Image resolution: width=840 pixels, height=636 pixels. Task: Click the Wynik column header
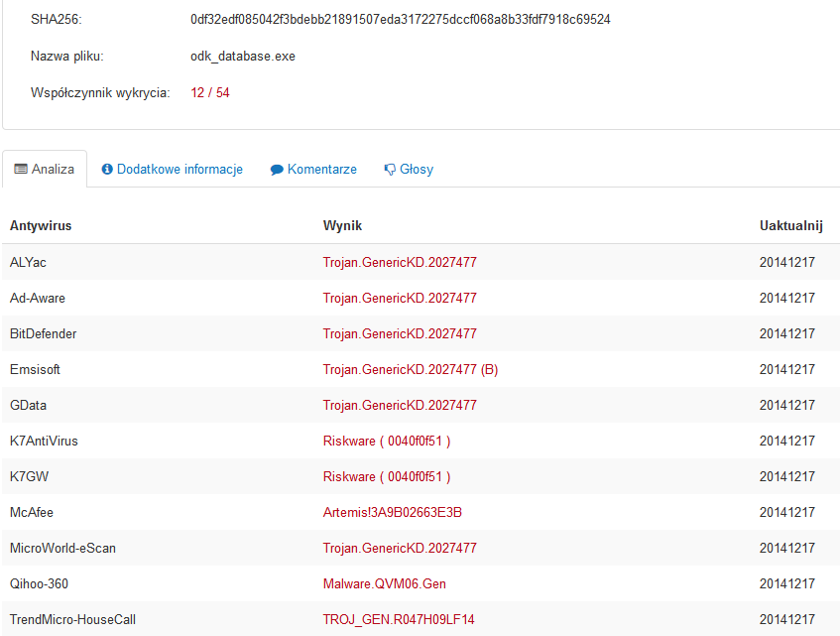(342, 225)
